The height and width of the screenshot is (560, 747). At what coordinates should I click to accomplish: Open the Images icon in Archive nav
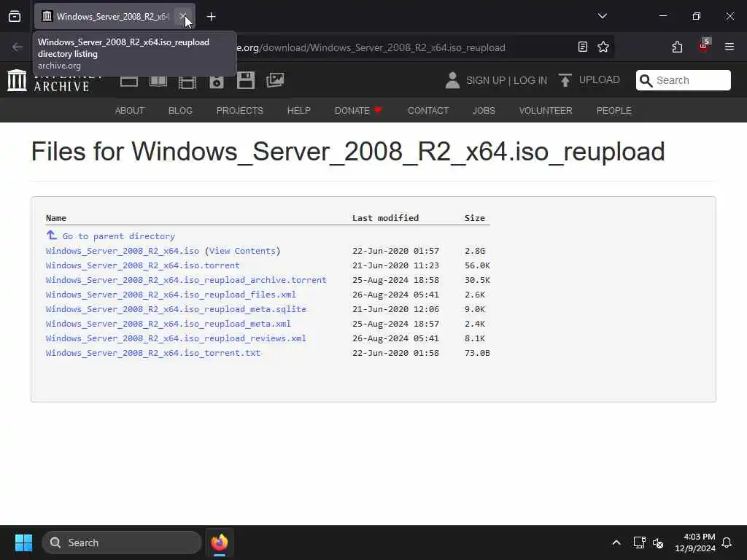[275, 80]
